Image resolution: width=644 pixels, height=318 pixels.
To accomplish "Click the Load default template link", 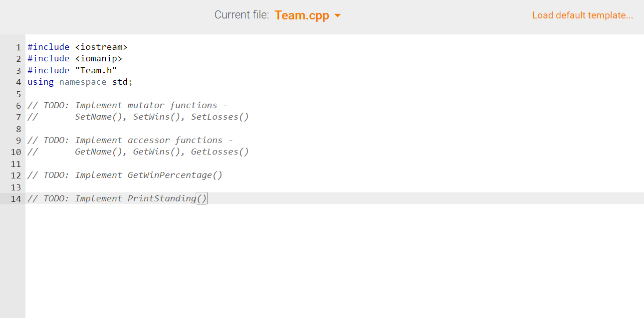I will click(582, 15).
